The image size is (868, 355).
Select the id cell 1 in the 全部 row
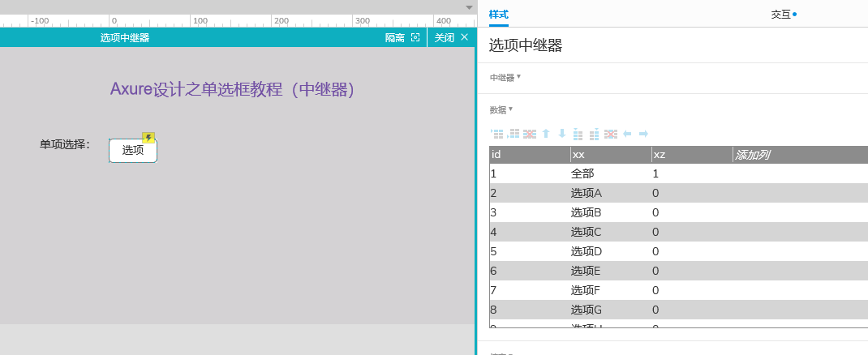pos(530,173)
